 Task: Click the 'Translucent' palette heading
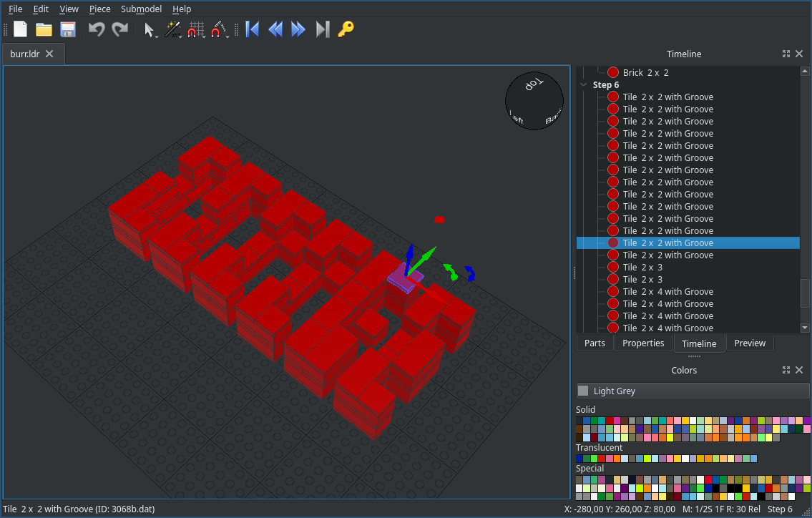point(599,448)
